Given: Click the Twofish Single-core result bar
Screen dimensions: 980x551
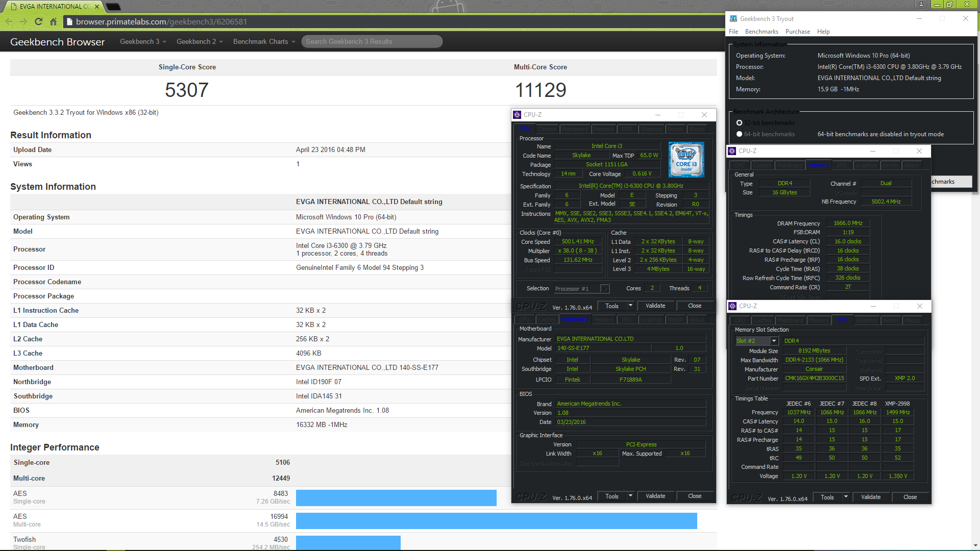Looking at the screenshot, I should pyautogui.click(x=348, y=543).
